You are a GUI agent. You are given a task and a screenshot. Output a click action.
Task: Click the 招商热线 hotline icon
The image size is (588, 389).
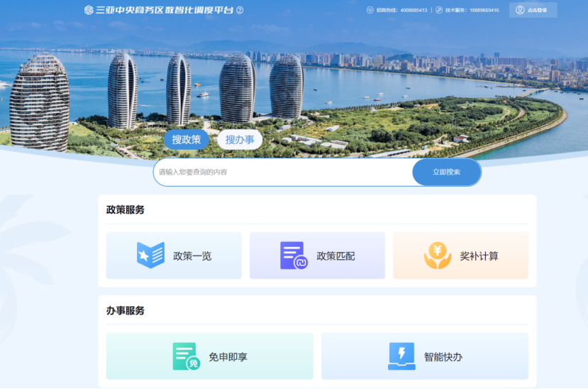click(370, 10)
